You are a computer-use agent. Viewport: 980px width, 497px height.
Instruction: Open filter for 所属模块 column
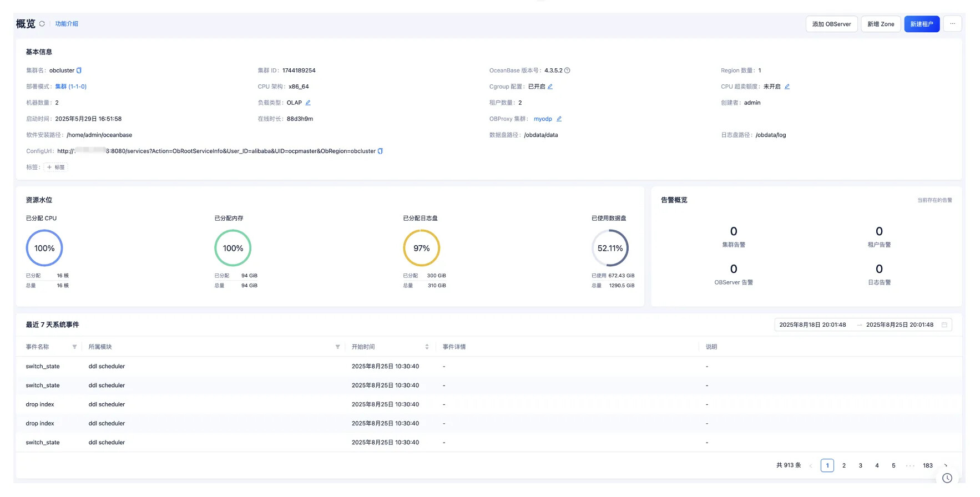tap(337, 347)
